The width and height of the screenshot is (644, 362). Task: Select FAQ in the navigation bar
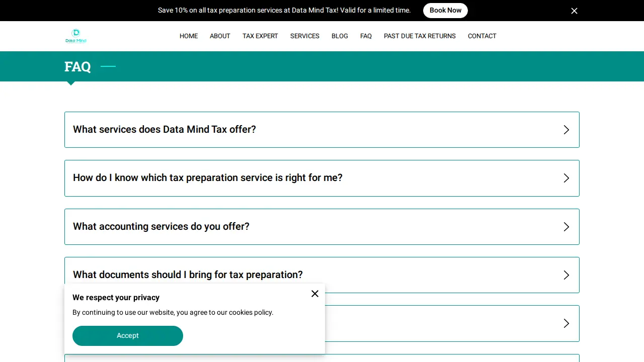(x=366, y=36)
